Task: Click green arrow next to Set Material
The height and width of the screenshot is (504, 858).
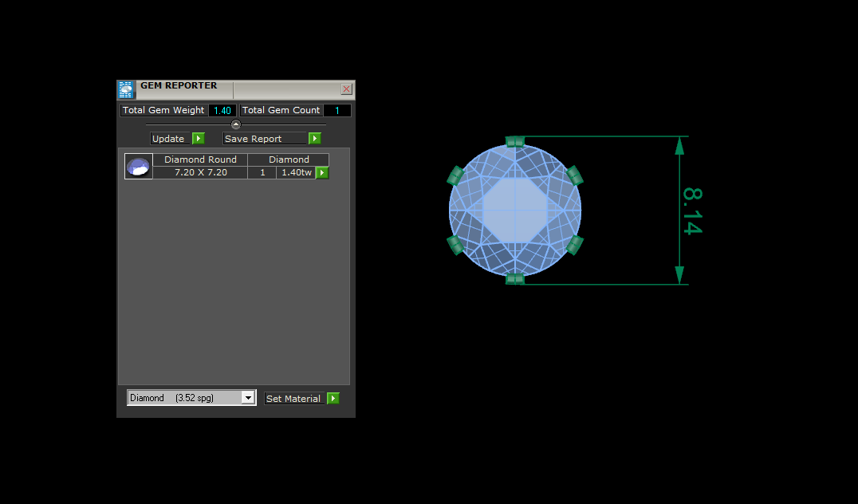Action: click(333, 399)
